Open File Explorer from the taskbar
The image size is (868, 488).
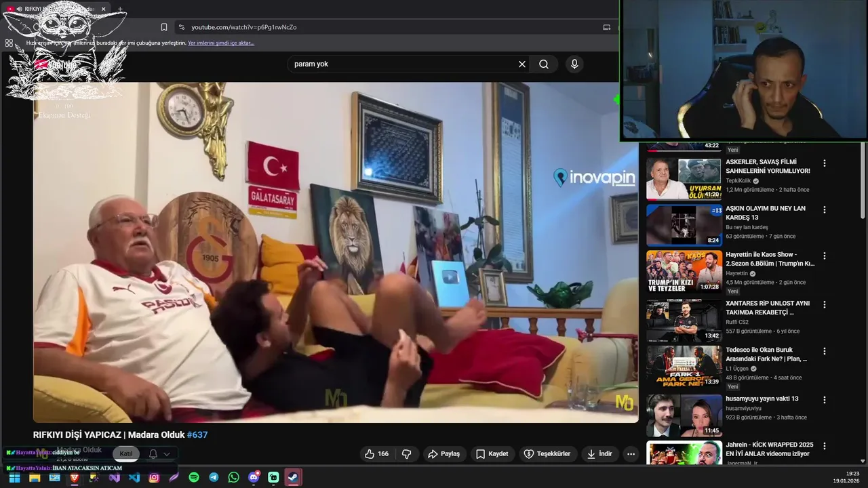[35, 477]
